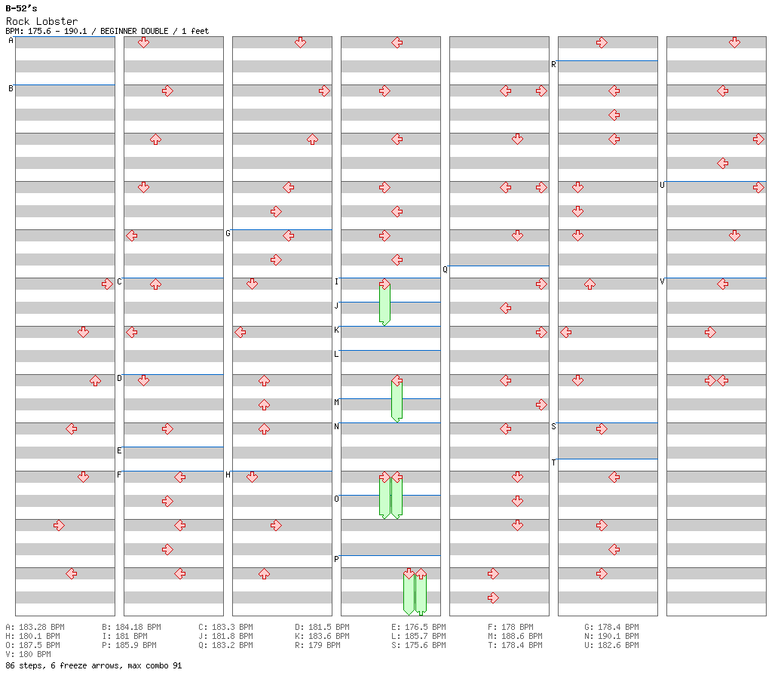Select the left arrow step at marker F
The width and height of the screenshot is (784, 688).
click(x=180, y=478)
